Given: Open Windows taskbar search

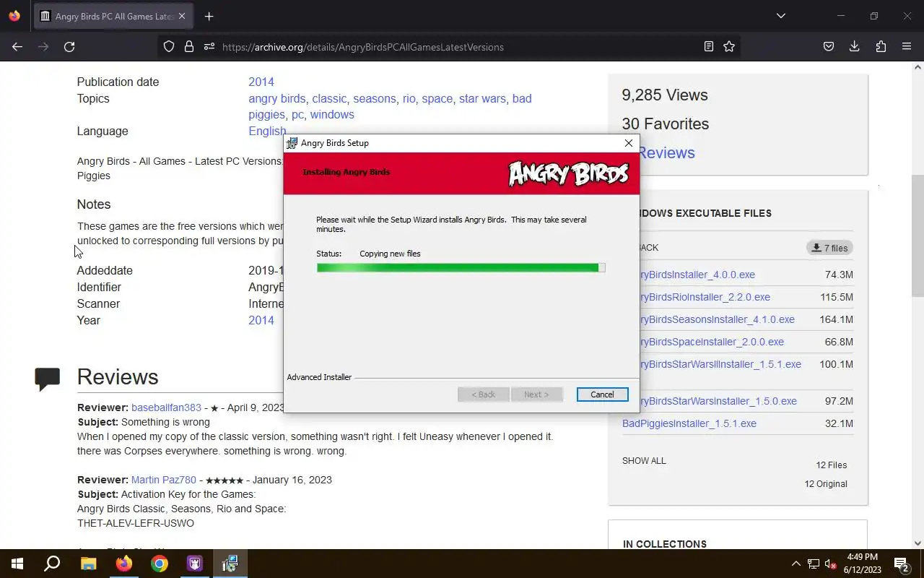Looking at the screenshot, I should pos(52,564).
